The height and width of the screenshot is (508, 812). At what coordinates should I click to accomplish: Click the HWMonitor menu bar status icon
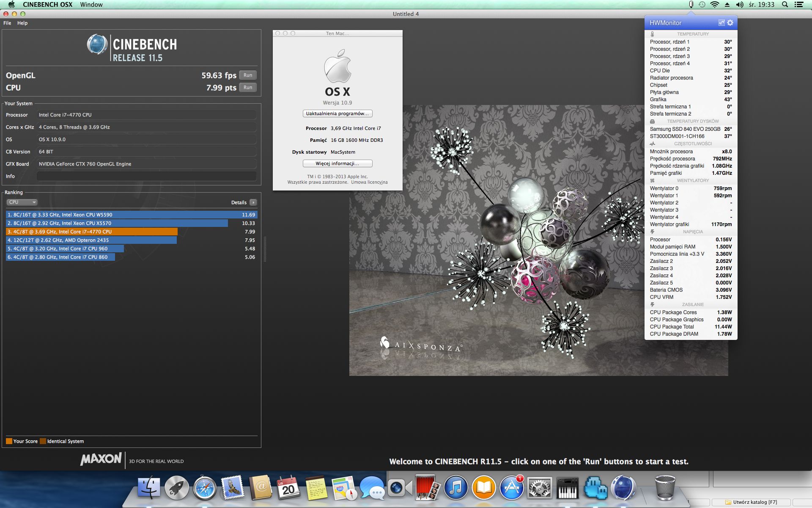691,5
